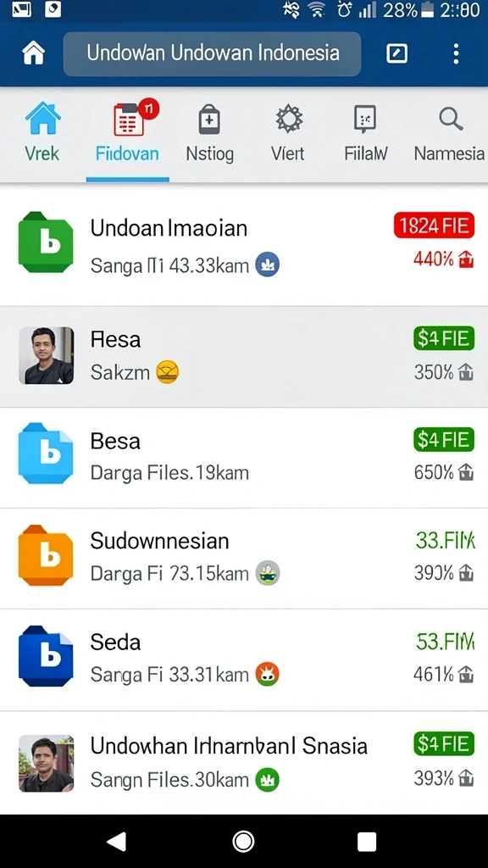488x868 pixels.
Task: Tap the red notification badge on Fiidovan
Action: [148, 109]
